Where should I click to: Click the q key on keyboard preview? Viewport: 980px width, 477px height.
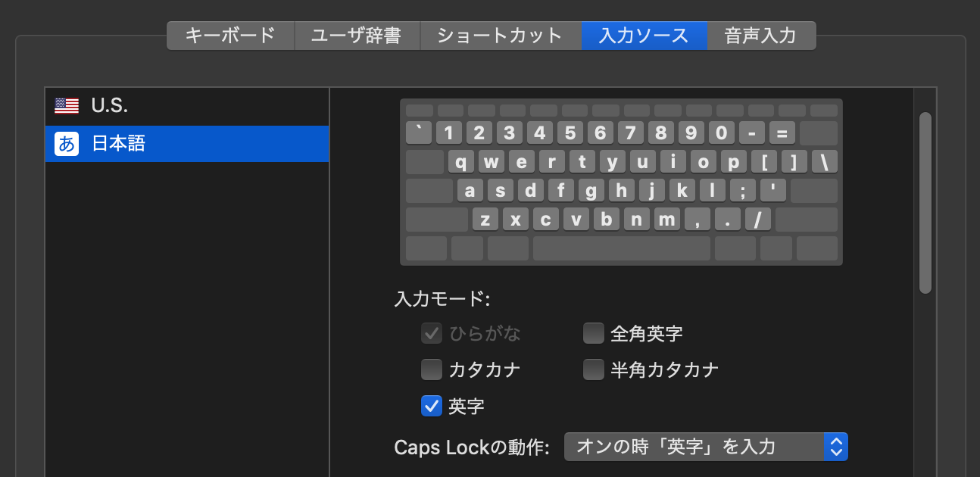461,162
